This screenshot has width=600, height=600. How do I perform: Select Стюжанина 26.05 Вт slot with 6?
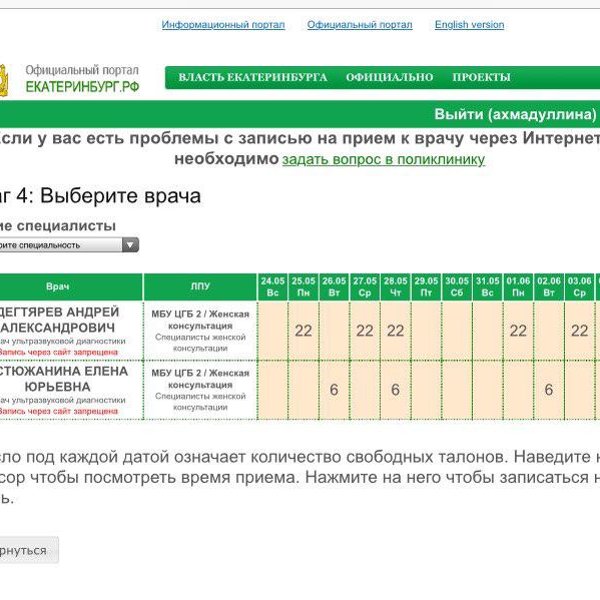click(334, 390)
